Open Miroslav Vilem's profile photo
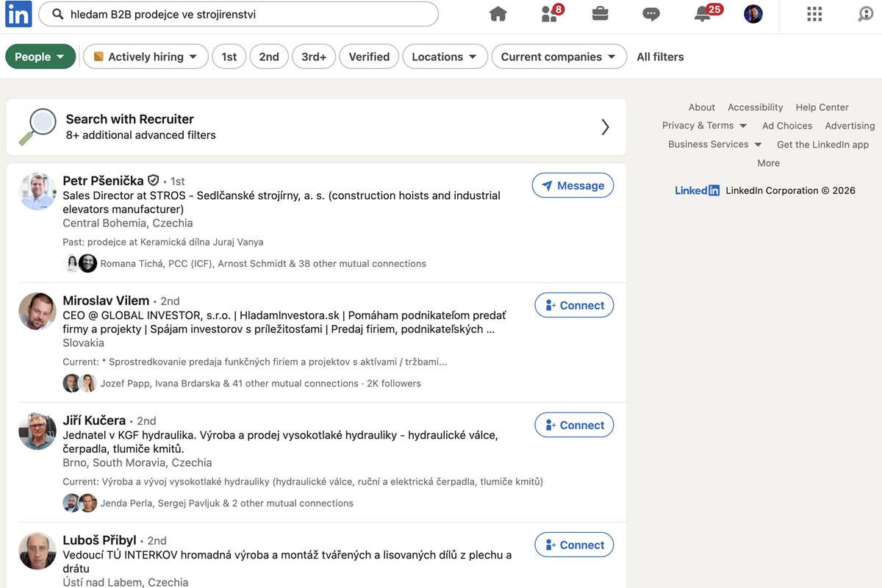The image size is (882, 588). [37, 312]
